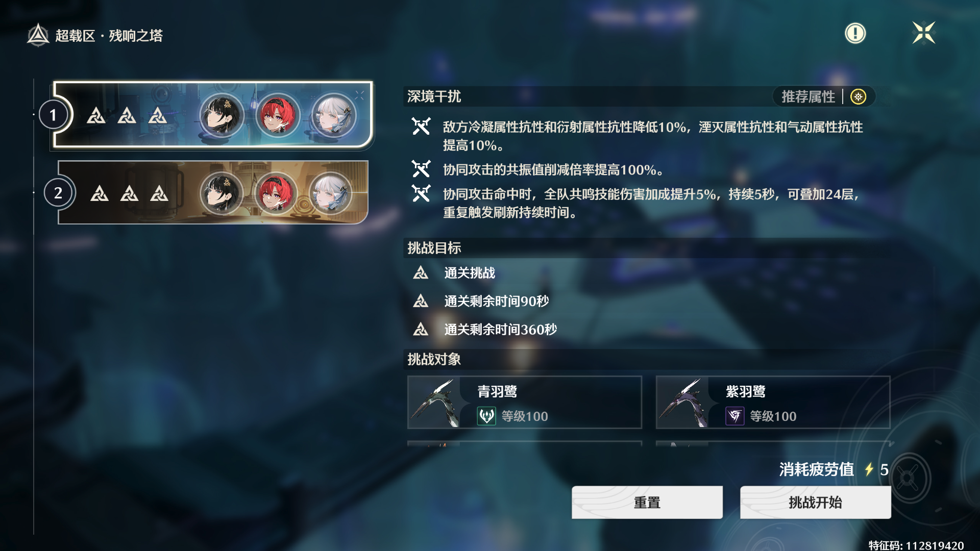Click the lightning stamina icon beside 5
The image size is (980, 551).
click(x=869, y=469)
